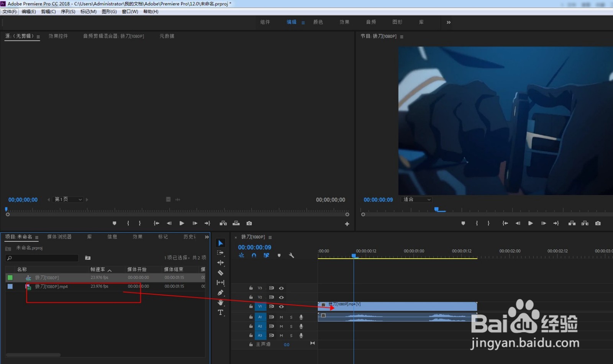Pick the Razor tool
Image resolution: width=613 pixels, height=364 pixels.
coord(220,273)
